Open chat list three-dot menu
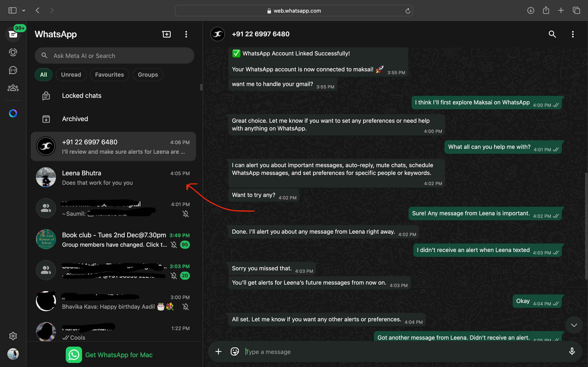This screenshot has width=588, height=367. [186, 34]
